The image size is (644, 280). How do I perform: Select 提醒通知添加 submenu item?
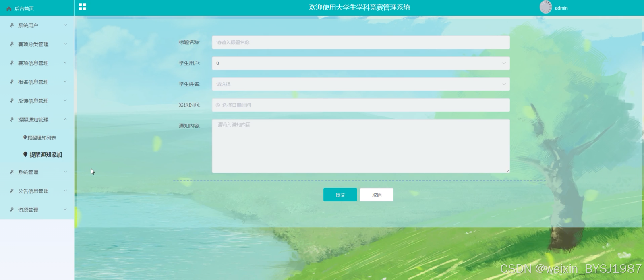[x=46, y=155]
